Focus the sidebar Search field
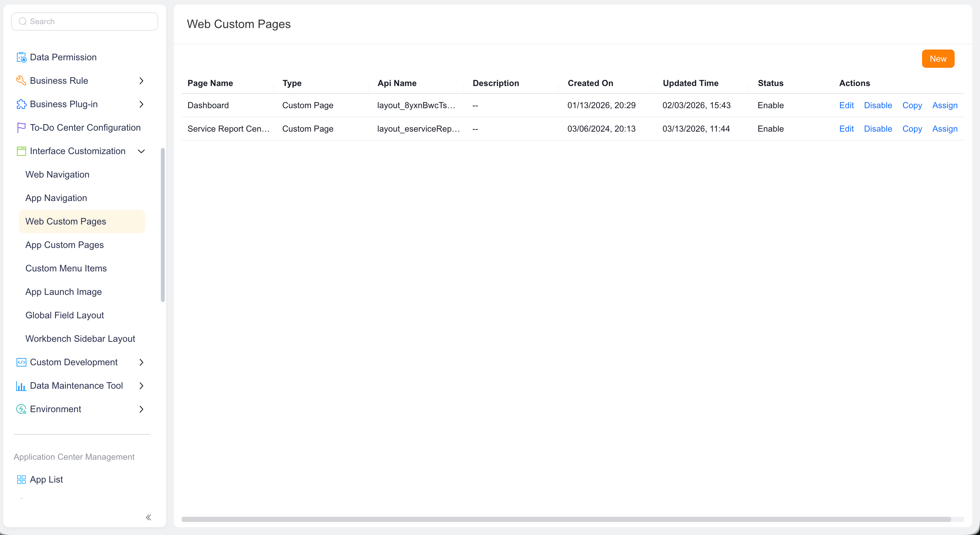Screen dimensions: 980x535 (85, 21)
